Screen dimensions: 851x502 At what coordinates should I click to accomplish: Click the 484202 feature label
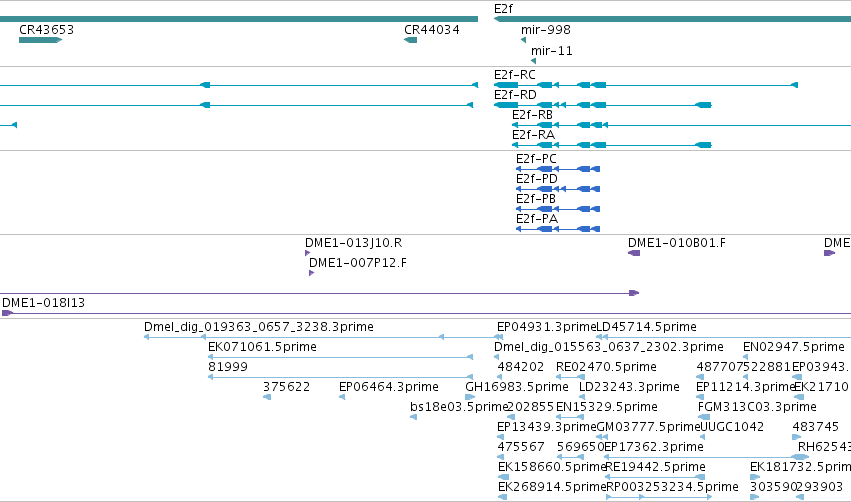[520, 367]
